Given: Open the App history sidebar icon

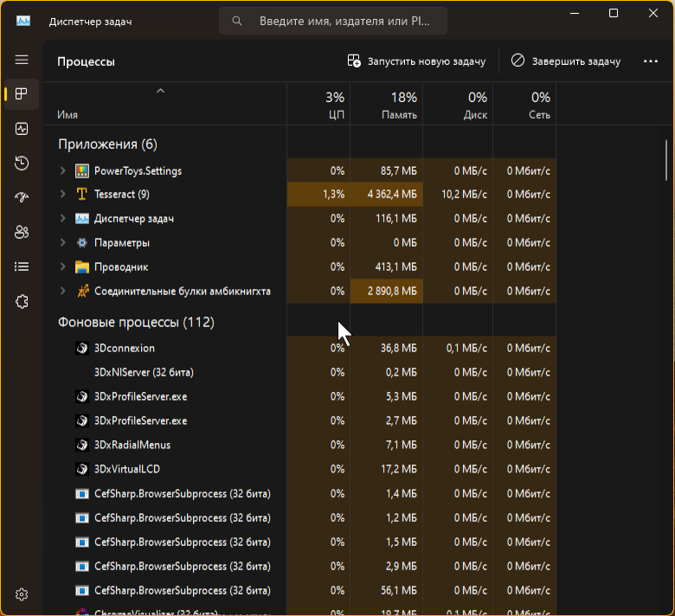Looking at the screenshot, I should [x=22, y=164].
